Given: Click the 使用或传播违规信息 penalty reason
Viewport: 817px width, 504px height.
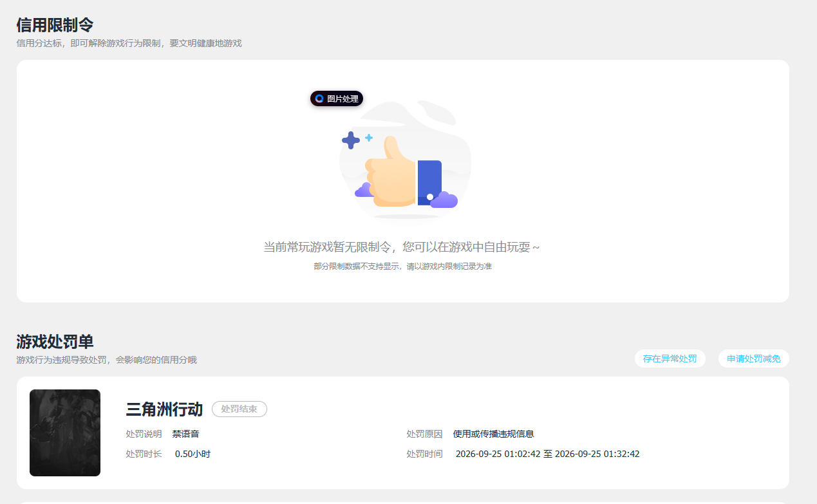Looking at the screenshot, I should [493, 434].
